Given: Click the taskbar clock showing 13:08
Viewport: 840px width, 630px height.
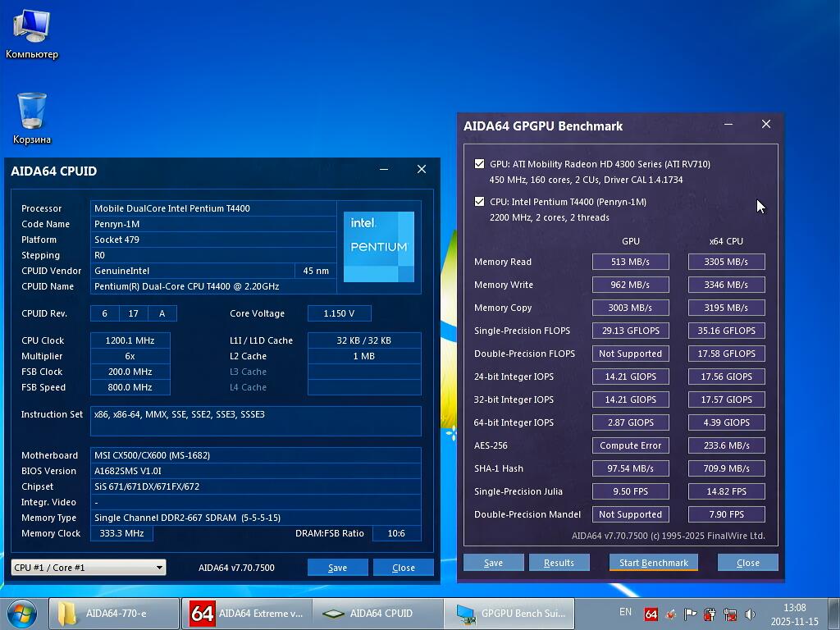Looking at the screenshot, I should coord(794,614).
